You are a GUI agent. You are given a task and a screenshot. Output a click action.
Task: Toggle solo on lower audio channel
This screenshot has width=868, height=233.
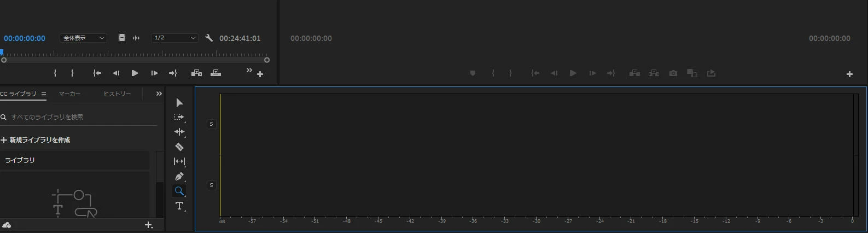coord(211,185)
